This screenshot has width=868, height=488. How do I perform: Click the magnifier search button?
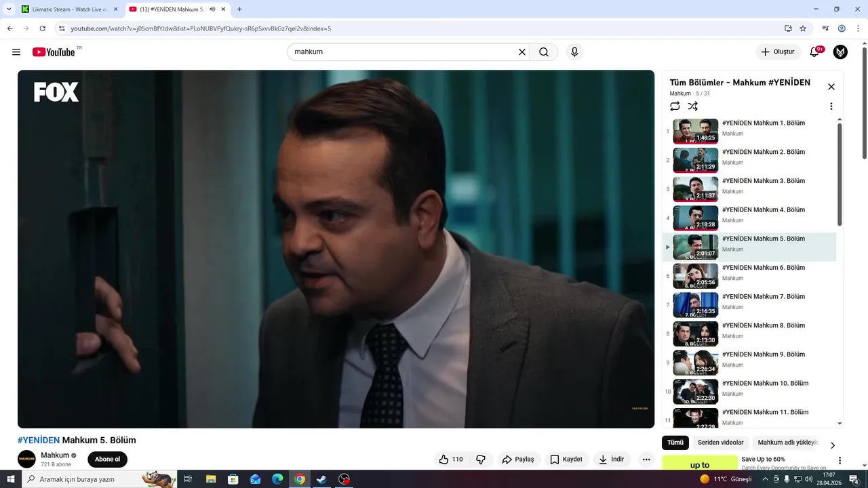[544, 52]
